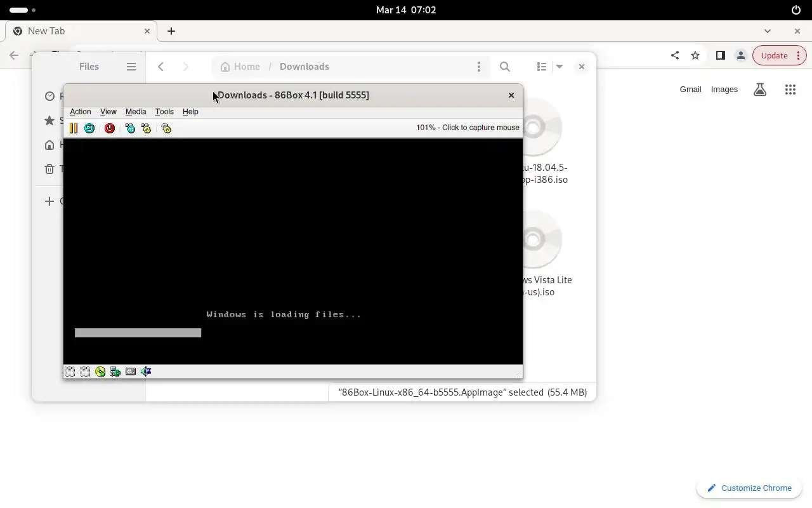Click the plus Other Locations icon in Files sidebar
Screen dimensions: 812x508
[49, 201]
